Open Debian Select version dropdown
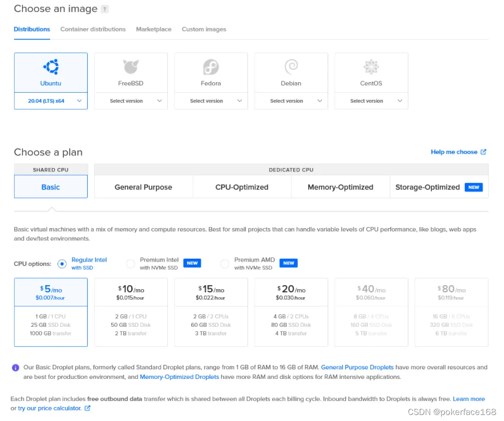This screenshot has width=504, height=421. click(291, 101)
